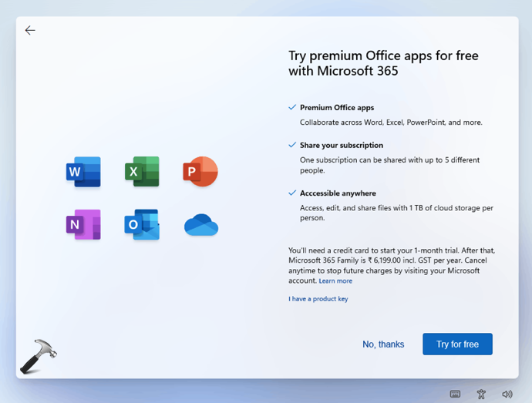Open the on-screen keyboard icon

point(455,394)
